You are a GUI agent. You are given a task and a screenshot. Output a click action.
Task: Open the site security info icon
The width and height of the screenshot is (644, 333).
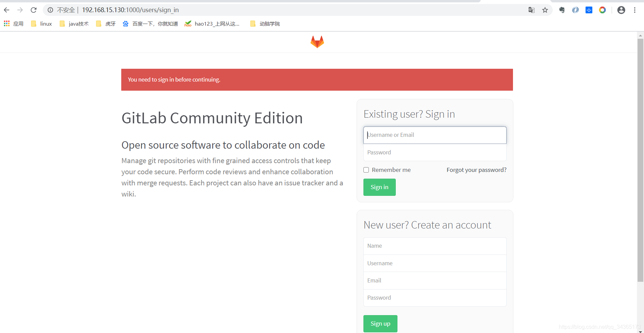coord(50,10)
